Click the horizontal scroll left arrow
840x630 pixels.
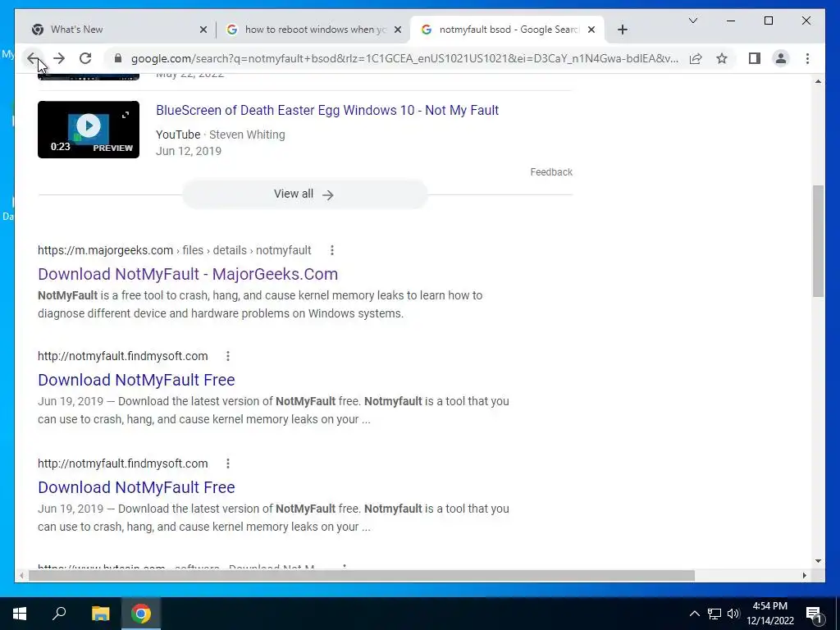(x=21, y=575)
